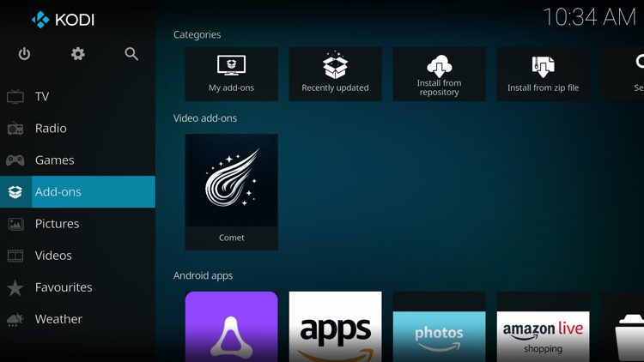Launch the Amazon apps tile
The width and height of the screenshot is (644, 362).
point(335,327)
